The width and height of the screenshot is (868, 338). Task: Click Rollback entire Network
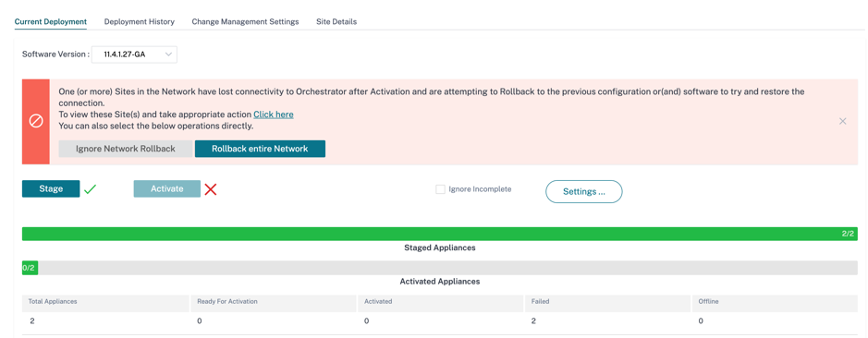pyautogui.click(x=260, y=149)
